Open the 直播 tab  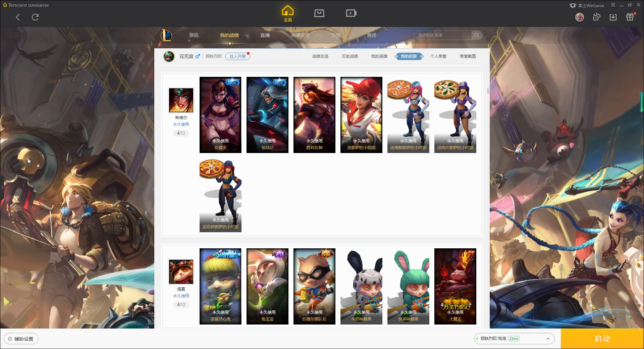click(x=265, y=35)
